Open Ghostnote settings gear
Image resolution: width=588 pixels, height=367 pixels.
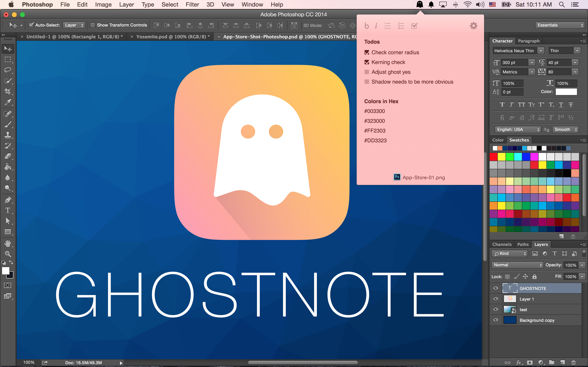tap(473, 26)
